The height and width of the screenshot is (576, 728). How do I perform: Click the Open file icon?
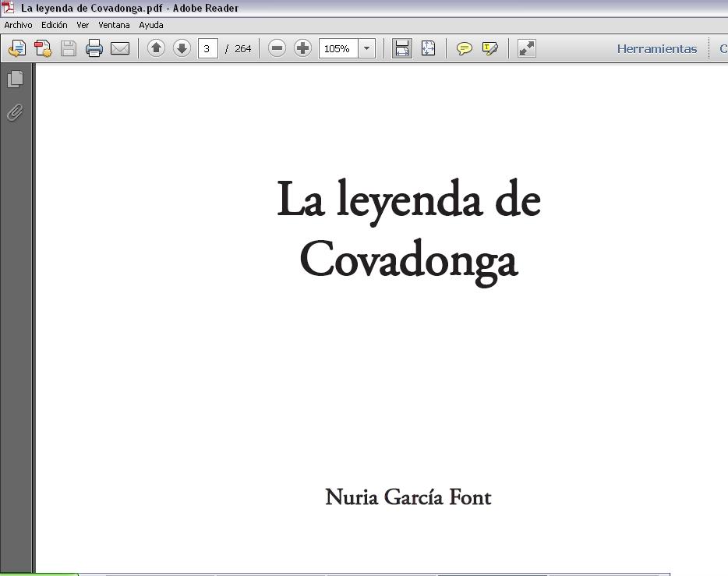click(16, 48)
